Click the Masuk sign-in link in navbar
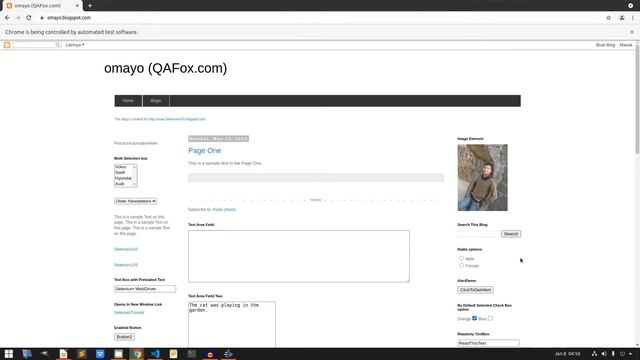This screenshot has width=640, height=360. 626,45
